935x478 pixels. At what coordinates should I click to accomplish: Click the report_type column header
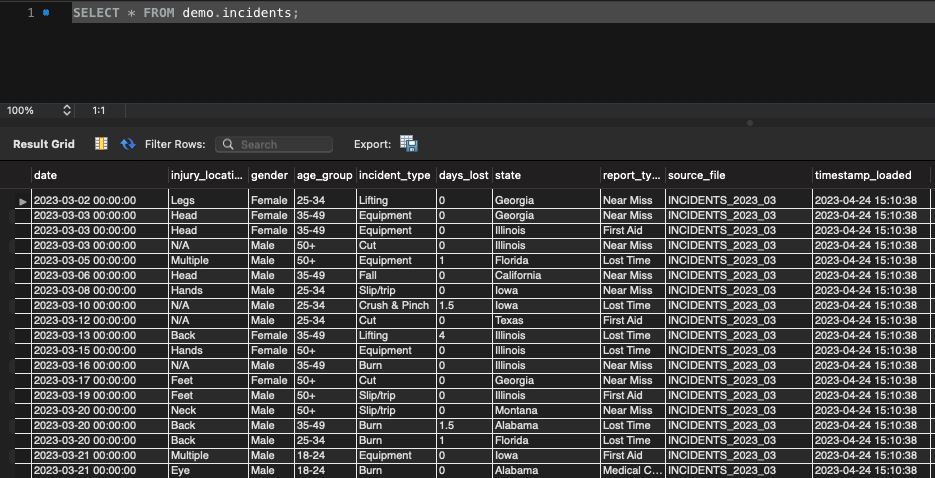[x=633, y=175]
